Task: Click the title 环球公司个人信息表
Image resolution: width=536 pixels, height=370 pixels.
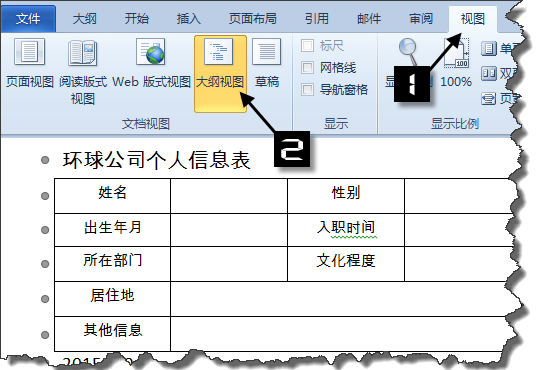Action: tap(156, 160)
